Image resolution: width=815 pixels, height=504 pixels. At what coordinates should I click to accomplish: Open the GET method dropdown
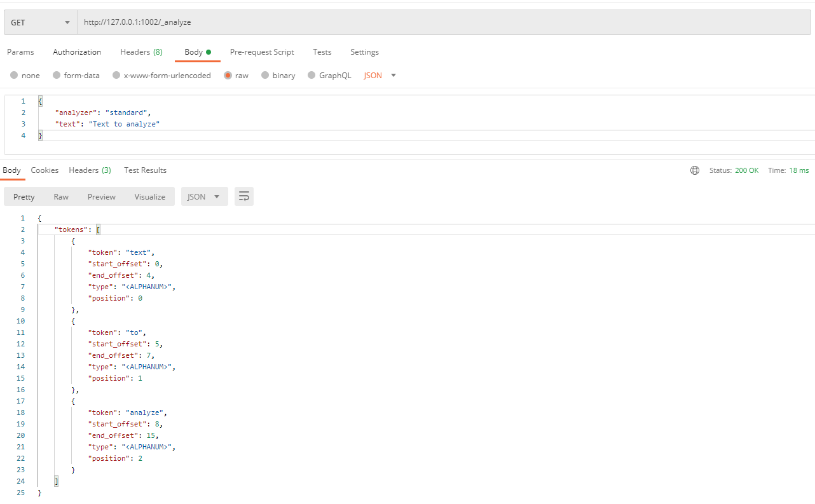coord(41,22)
